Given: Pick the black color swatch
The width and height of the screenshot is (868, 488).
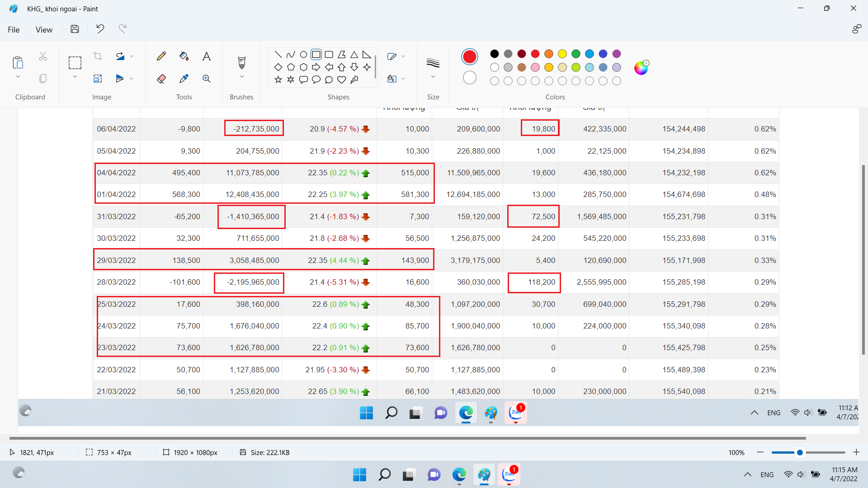Looking at the screenshot, I should point(495,54).
